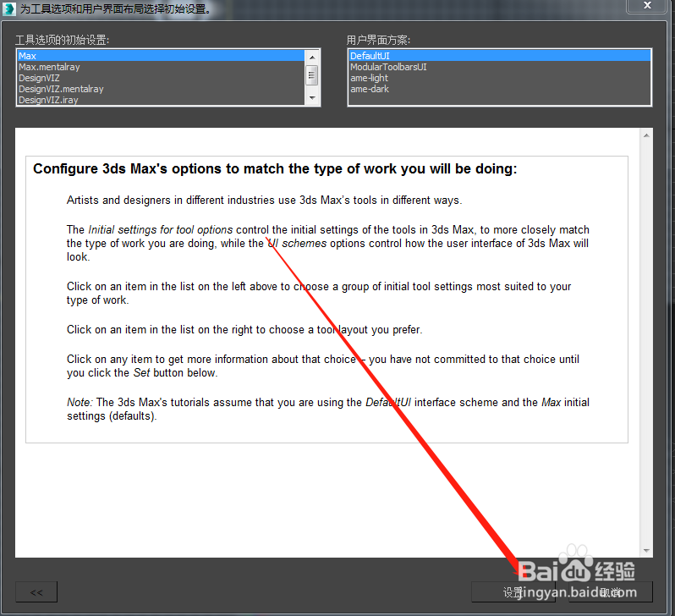The image size is (675, 616).
Task: Select ame-dark UI scheme
Action: [499, 89]
